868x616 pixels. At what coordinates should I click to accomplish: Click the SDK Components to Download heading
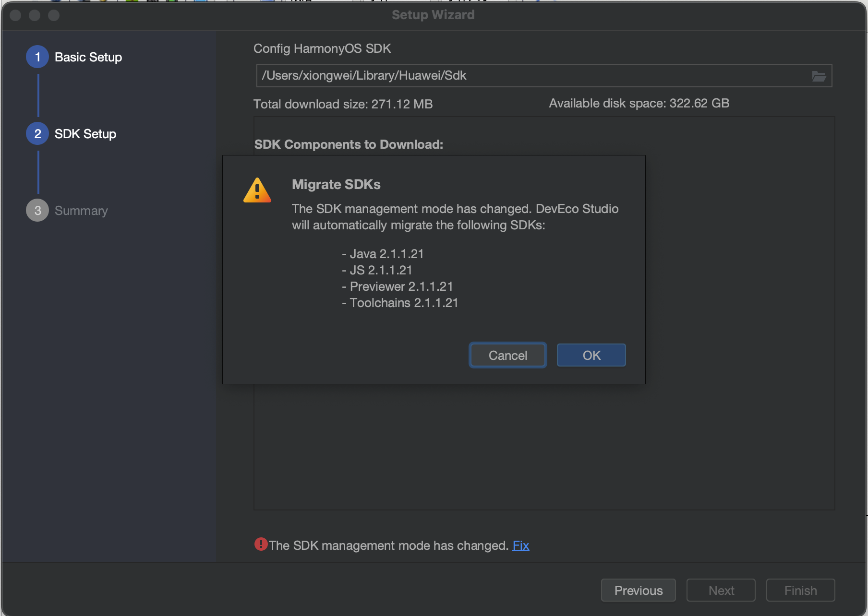click(349, 144)
